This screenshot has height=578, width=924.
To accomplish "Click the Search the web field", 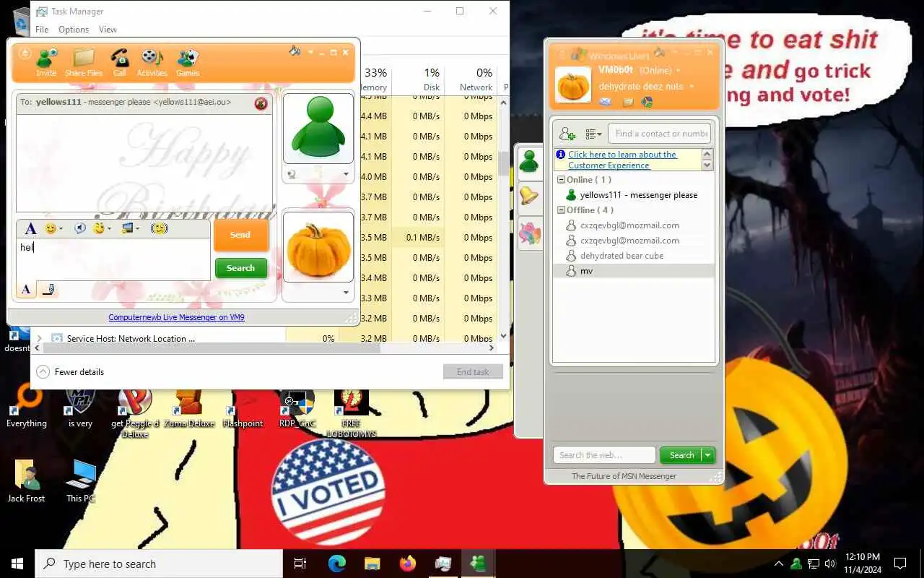I will point(605,455).
